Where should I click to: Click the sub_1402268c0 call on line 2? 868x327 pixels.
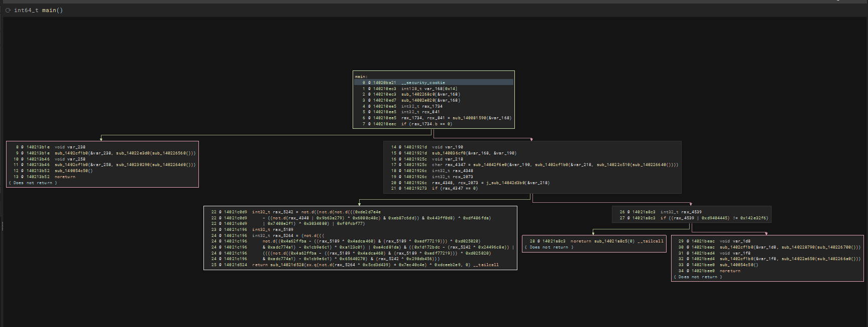click(418, 94)
